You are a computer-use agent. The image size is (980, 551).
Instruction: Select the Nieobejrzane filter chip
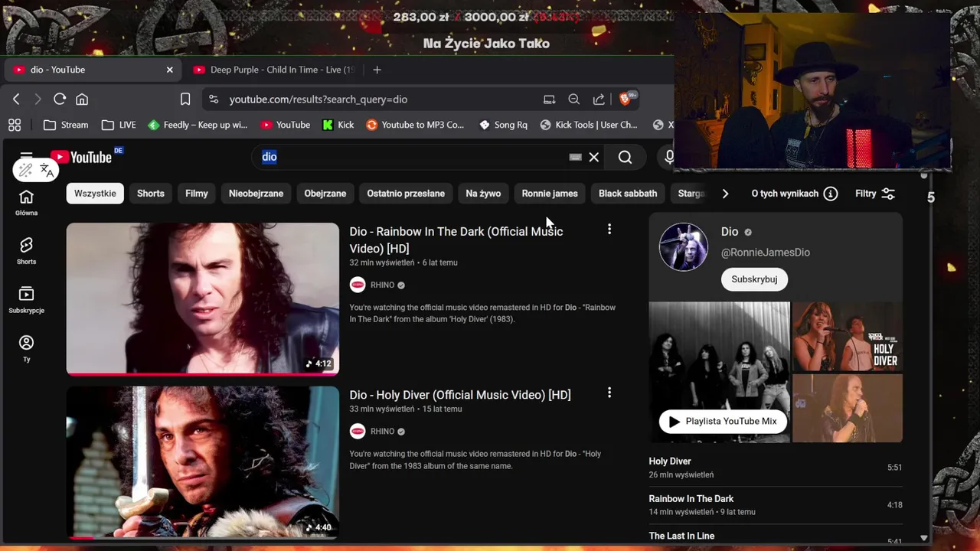[x=256, y=194]
